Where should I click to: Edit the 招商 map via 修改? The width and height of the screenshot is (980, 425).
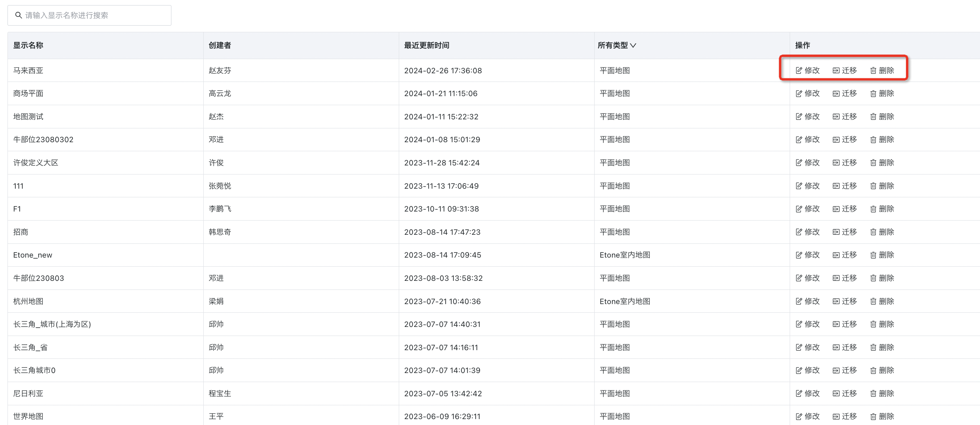tap(808, 232)
